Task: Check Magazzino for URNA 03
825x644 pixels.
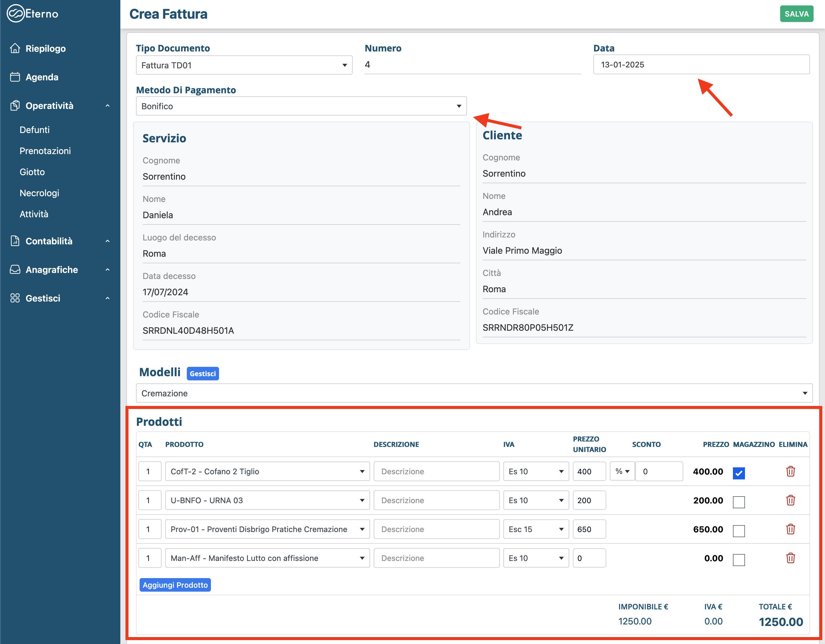Action: pyautogui.click(x=738, y=502)
